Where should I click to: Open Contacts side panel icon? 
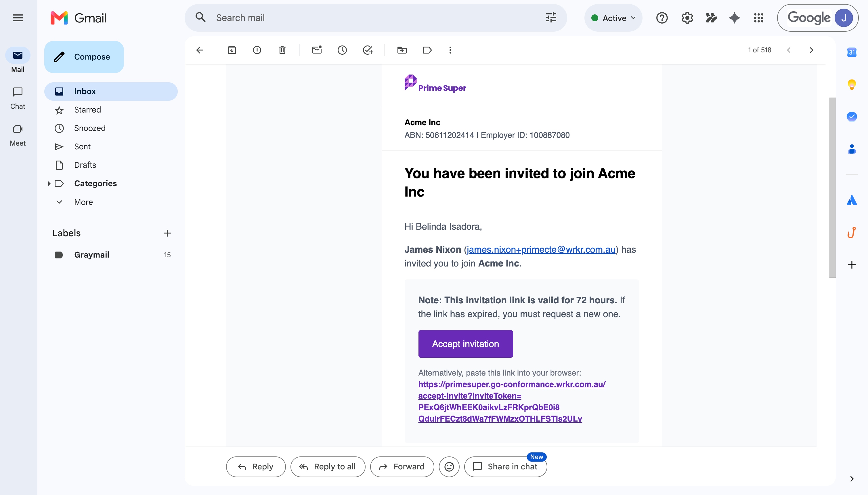851,149
